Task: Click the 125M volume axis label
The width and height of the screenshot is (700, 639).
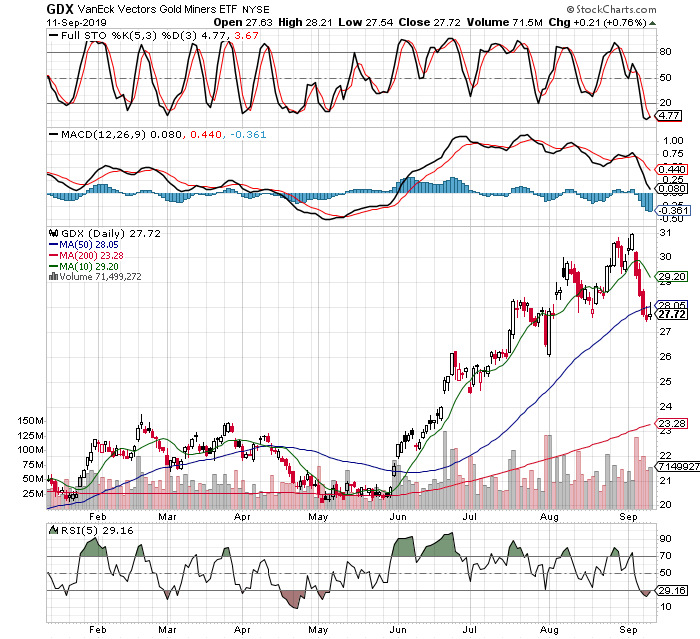Action: 30,435
